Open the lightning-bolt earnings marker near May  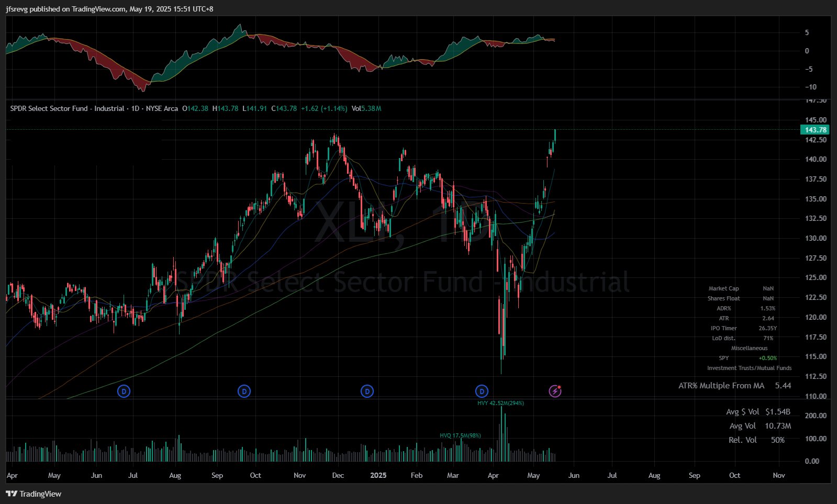click(x=555, y=391)
